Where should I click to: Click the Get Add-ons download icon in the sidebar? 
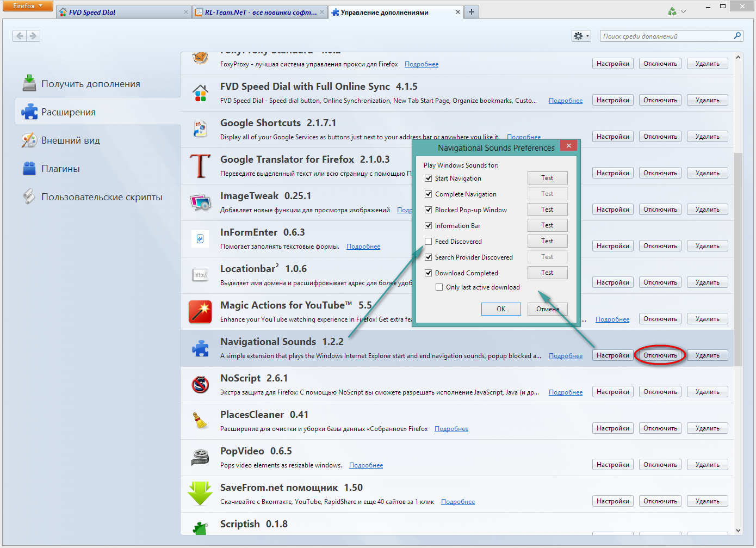[x=29, y=83]
